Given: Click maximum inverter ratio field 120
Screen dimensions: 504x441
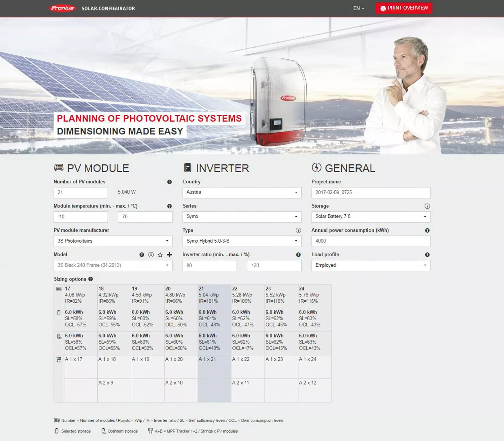Looking at the screenshot, I should [274, 265].
